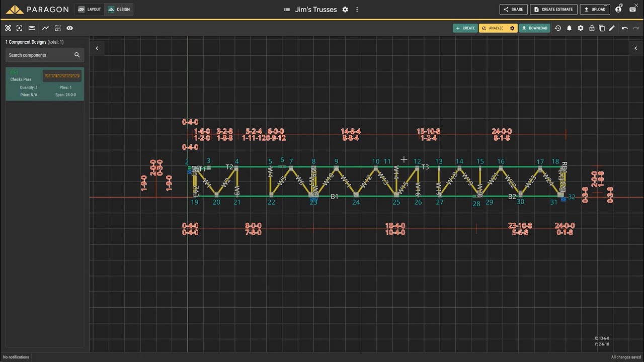Click the copy duplicate icon
This screenshot has width=644, height=362.
pos(602,28)
